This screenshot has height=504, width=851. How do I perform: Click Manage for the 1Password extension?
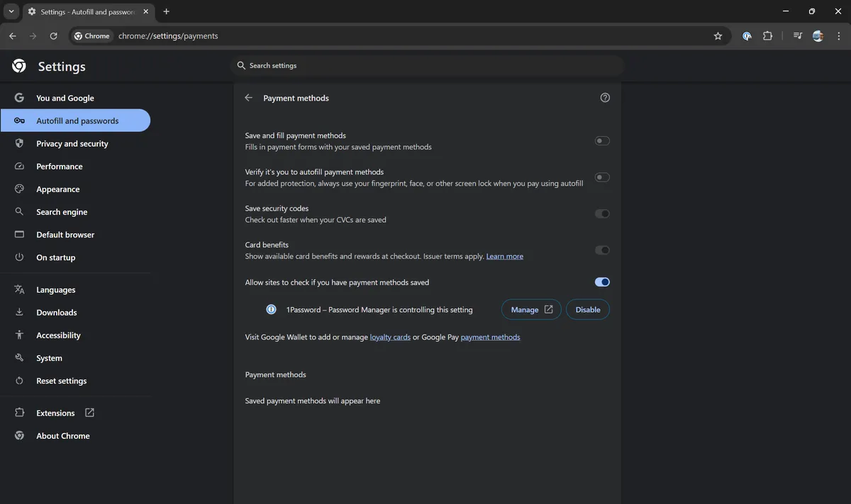(x=531, y=310)
